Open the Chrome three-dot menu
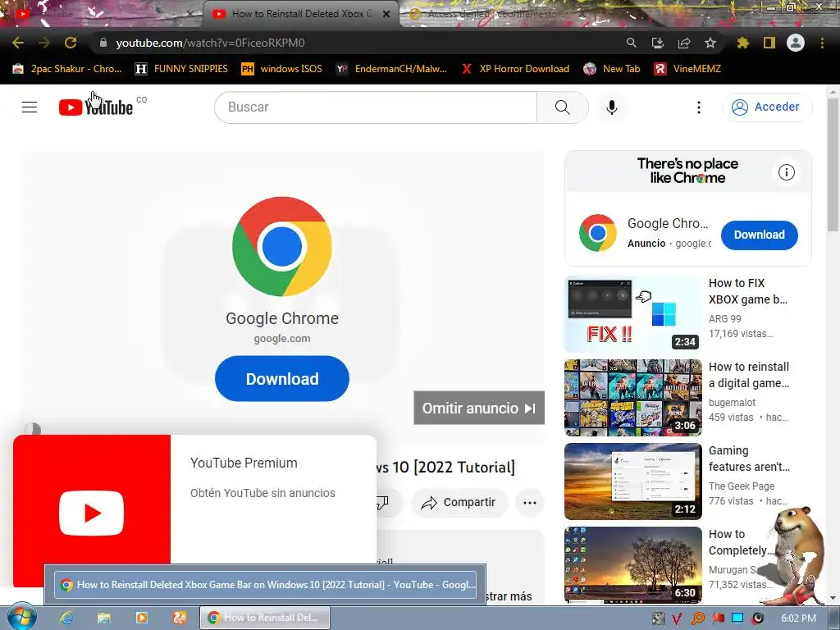The height and width of the screenshot is (630, 840). (x=822, y=43)
